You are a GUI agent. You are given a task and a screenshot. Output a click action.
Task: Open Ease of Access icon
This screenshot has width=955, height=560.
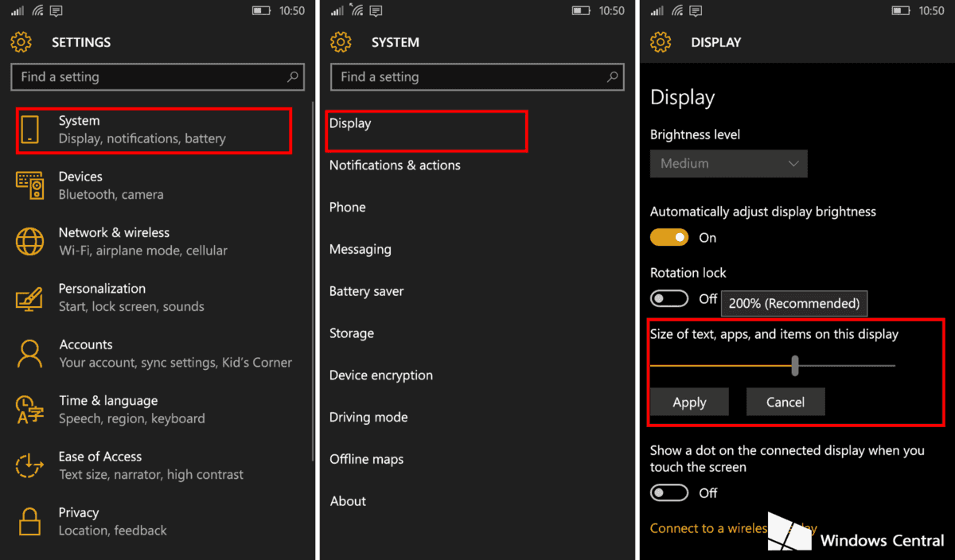[x=30, y=465]
